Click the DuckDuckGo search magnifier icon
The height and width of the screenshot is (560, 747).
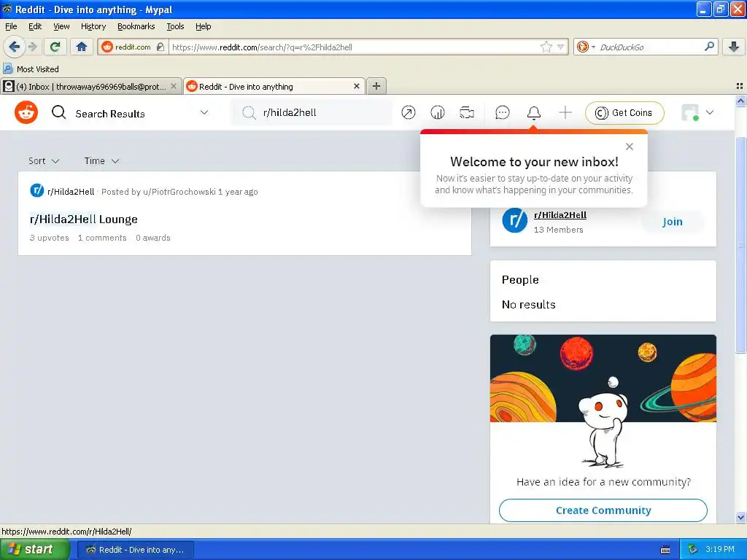pyautogui.click(x=709, y=47)
